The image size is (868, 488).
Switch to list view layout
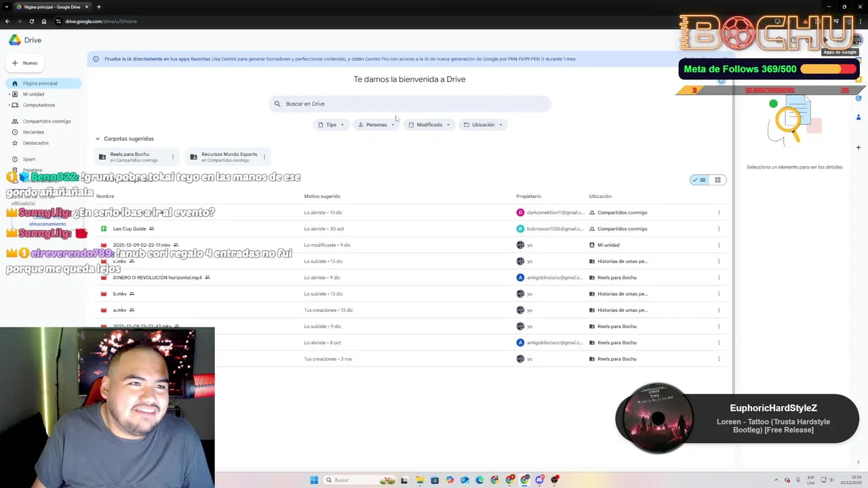(x=700, y=180)
